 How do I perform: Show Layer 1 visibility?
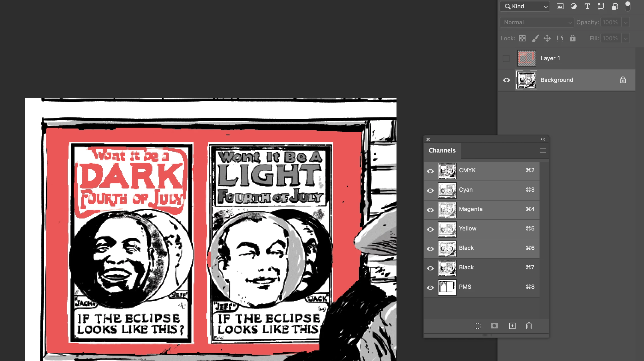coord(506,58)
